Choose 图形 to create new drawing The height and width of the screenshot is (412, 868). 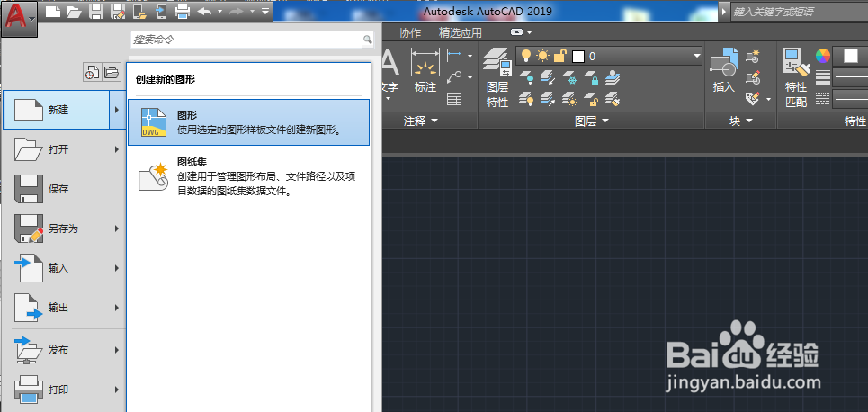point(248,122)
